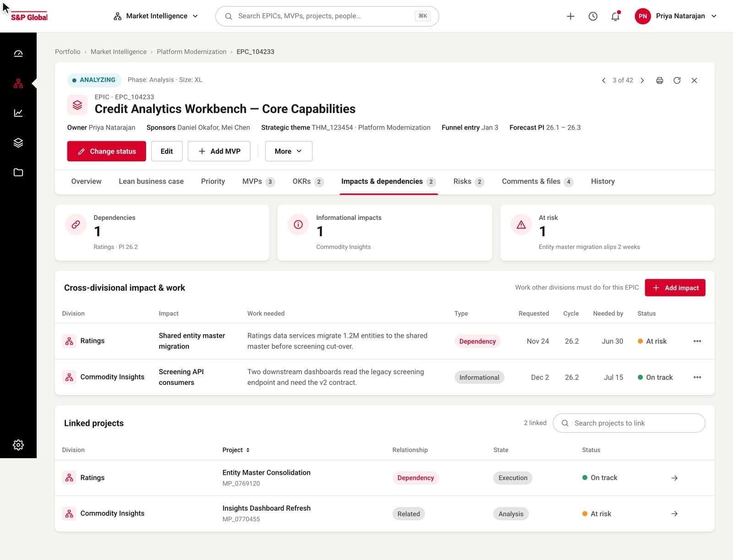This screenshot has width=733, height=560.
Task: Open the dashboard gauge icon in sidebar
Action: [18, 54]
